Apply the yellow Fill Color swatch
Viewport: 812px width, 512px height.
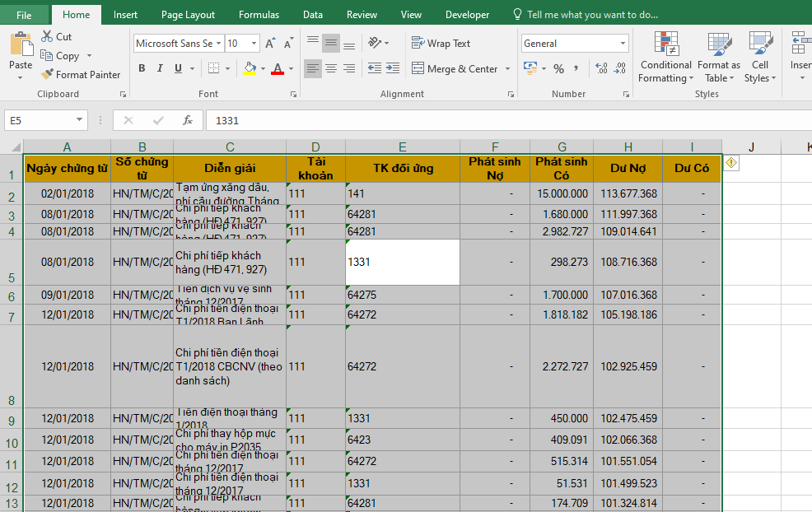[250, 69]
